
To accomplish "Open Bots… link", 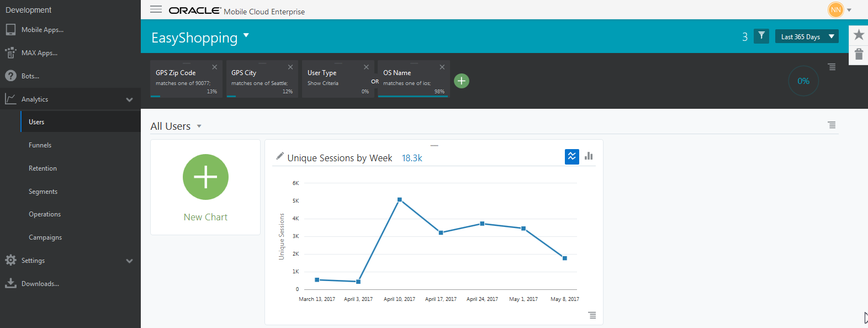I will (x=30, y=76).
